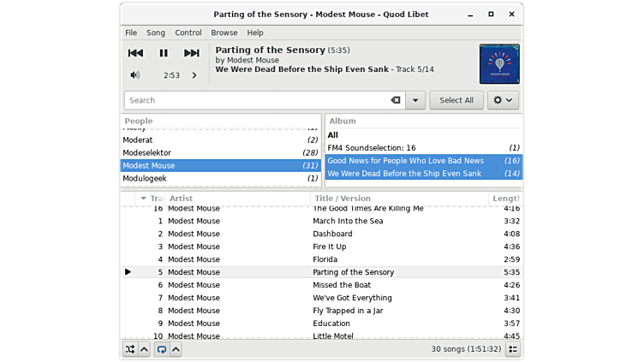Toggle shuffle playback mode
Viewport: 644px width, 362px height.
coord(130,349)
